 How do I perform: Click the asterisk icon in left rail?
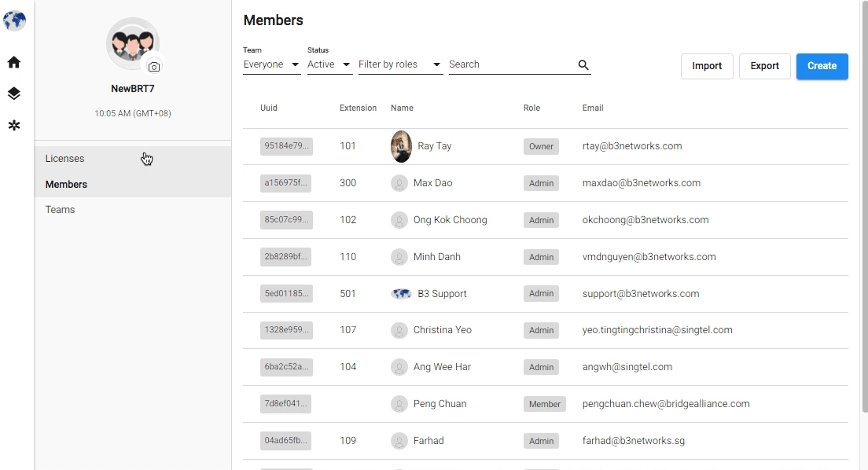(14, 126)
